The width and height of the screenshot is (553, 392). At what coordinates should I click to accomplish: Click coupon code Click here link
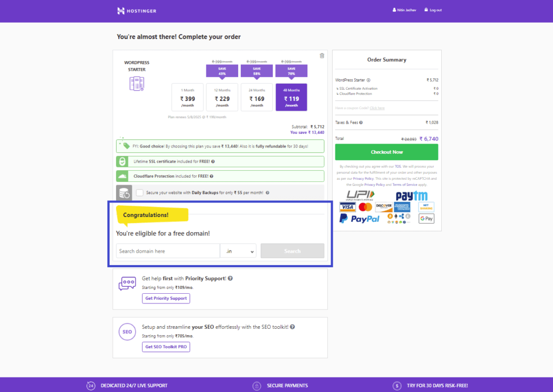(377, 108)
